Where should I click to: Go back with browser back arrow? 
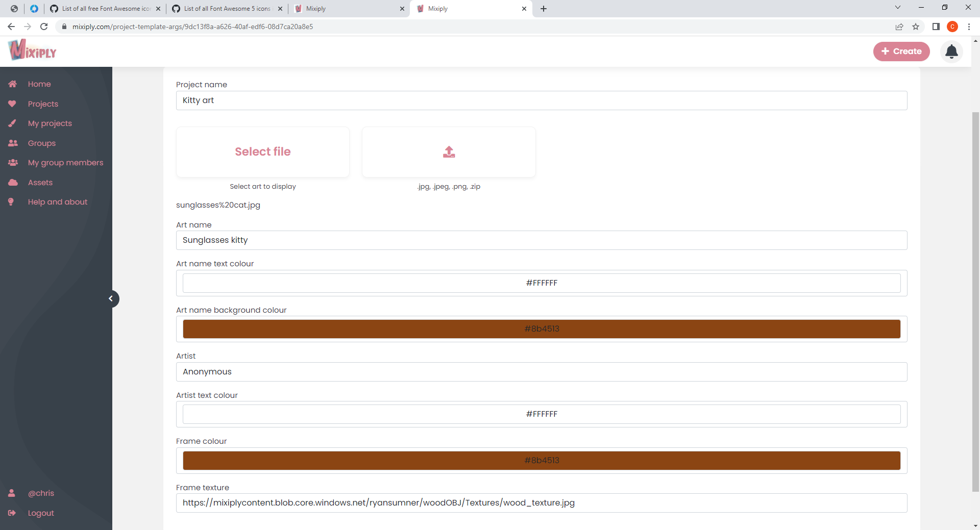click(11, 27)
